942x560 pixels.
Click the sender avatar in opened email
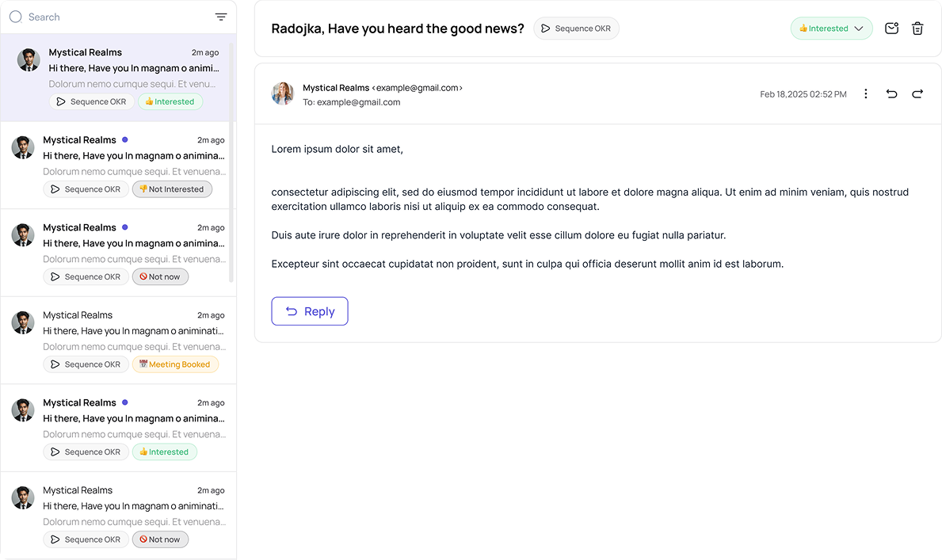[283, 93]
